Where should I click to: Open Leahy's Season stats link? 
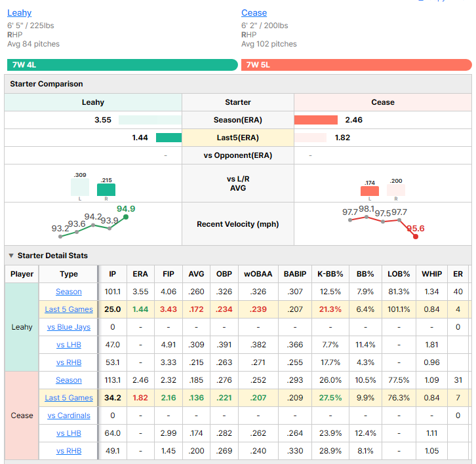(69, 292)
